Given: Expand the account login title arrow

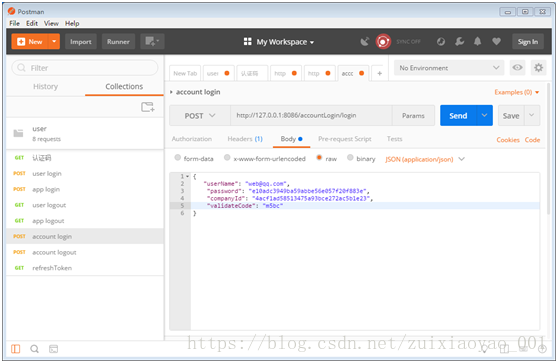Looking at the screenshot, I should 171,92.
